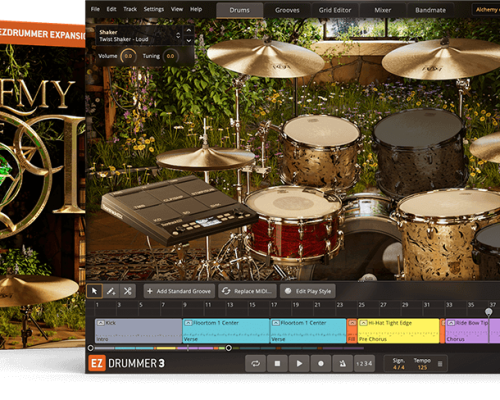Screen dimensions: 500x400
Task: Click the Volume knob
Action: tap(128, 56)
